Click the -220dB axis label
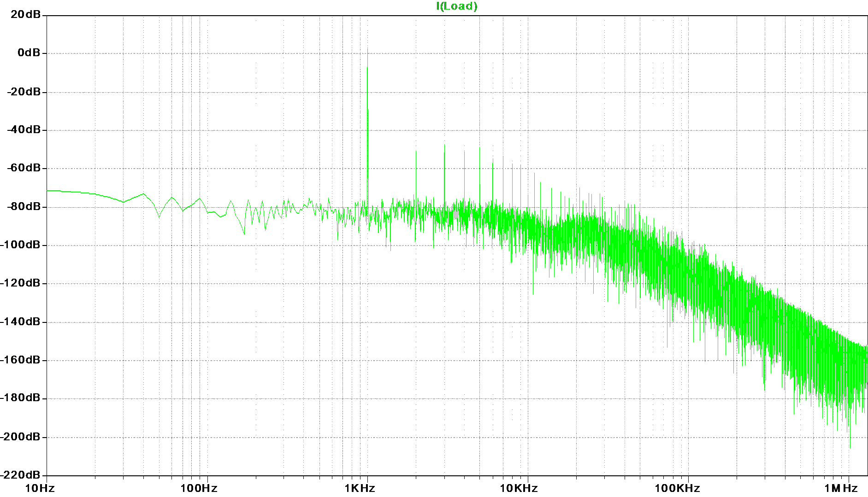 point(21,474)
